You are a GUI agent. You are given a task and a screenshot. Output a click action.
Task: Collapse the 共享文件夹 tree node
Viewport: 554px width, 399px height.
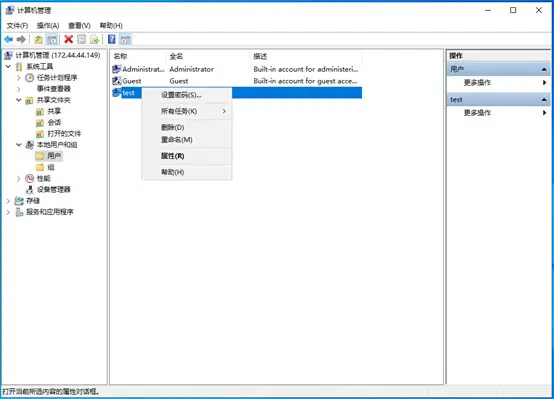[19, 100]
